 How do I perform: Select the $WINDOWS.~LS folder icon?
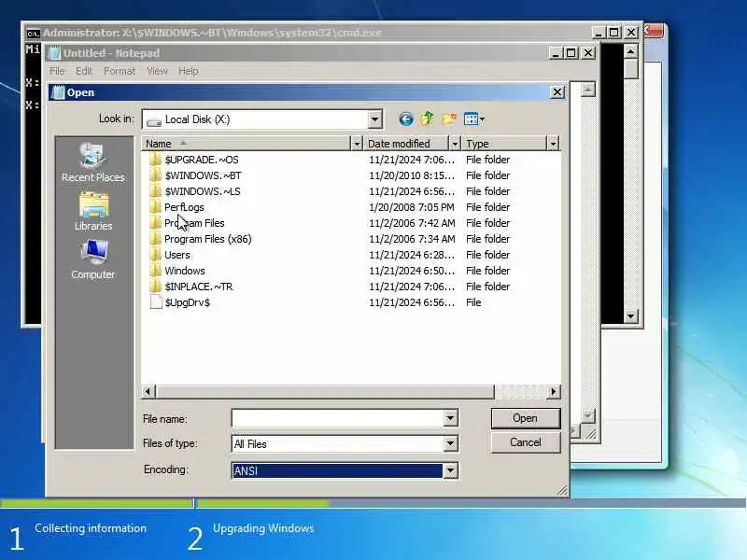pyautogui.click(x=155, y=191)
